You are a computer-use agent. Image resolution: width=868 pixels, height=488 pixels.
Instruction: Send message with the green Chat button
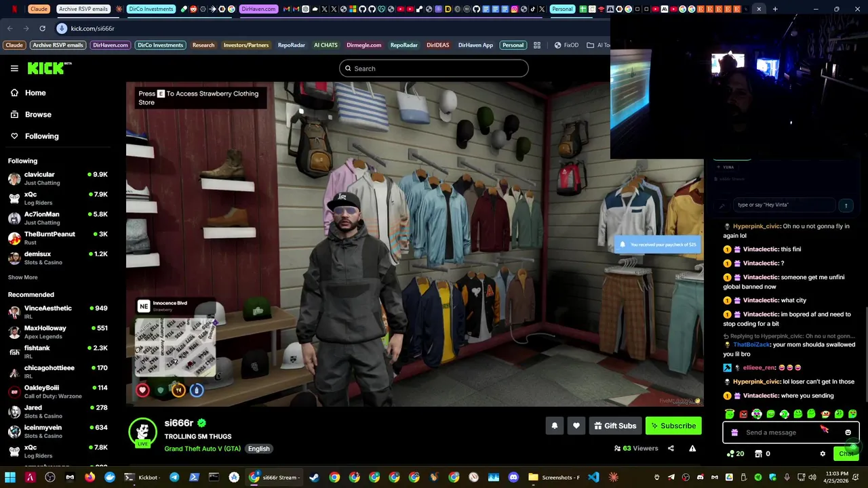846,453
